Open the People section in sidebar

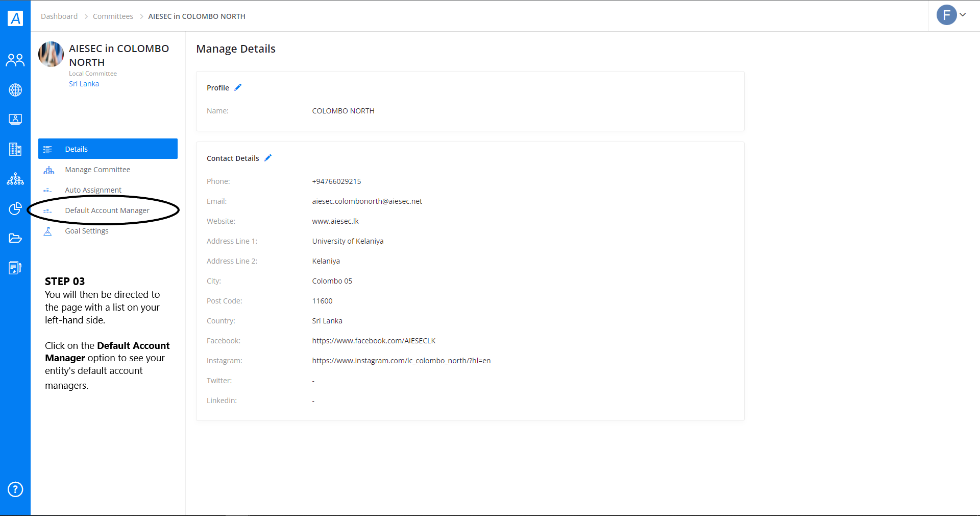tap(15, 60)
